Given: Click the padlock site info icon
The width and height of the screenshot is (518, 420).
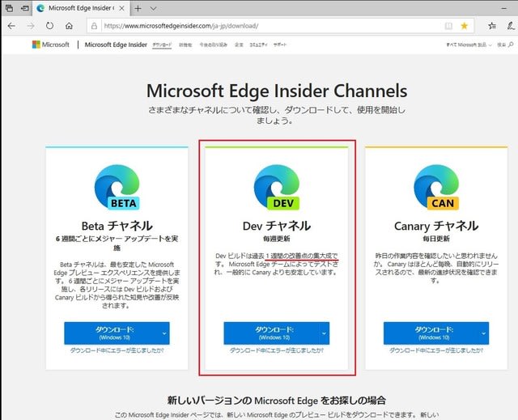Looking at the screenshot, I should pos(94,26).
